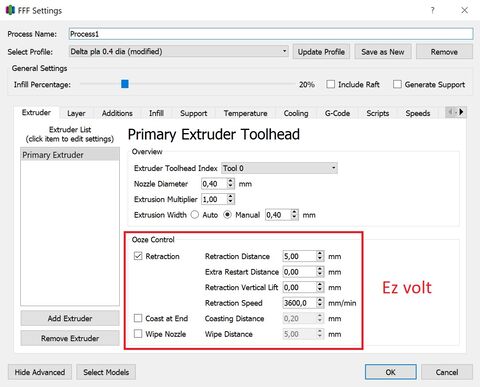Click the Extra Restart Distance spinner arrows
Viewport: 480px width, 387px height.
320,272
